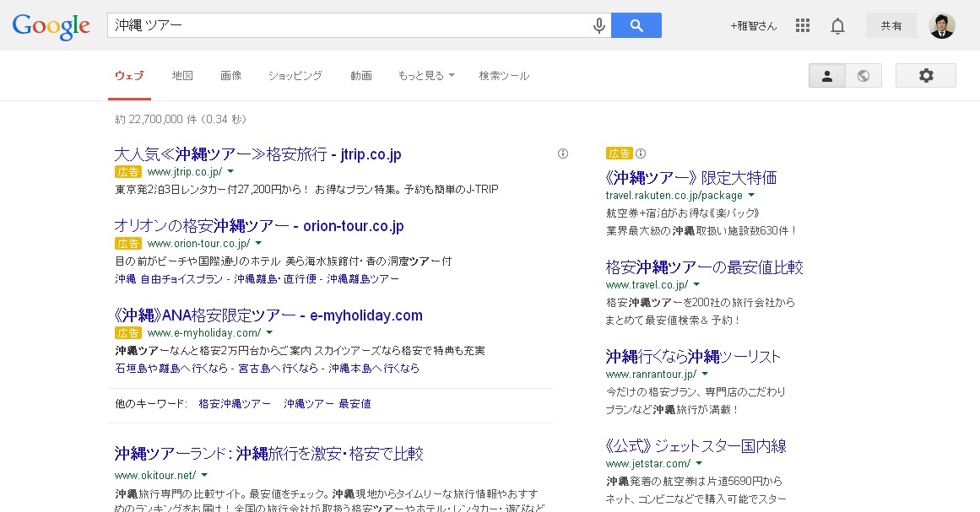This screenshot has width=980, height=512.
Task: Open 沖縄離島ツアー sitelink
Action: point(363,279)
